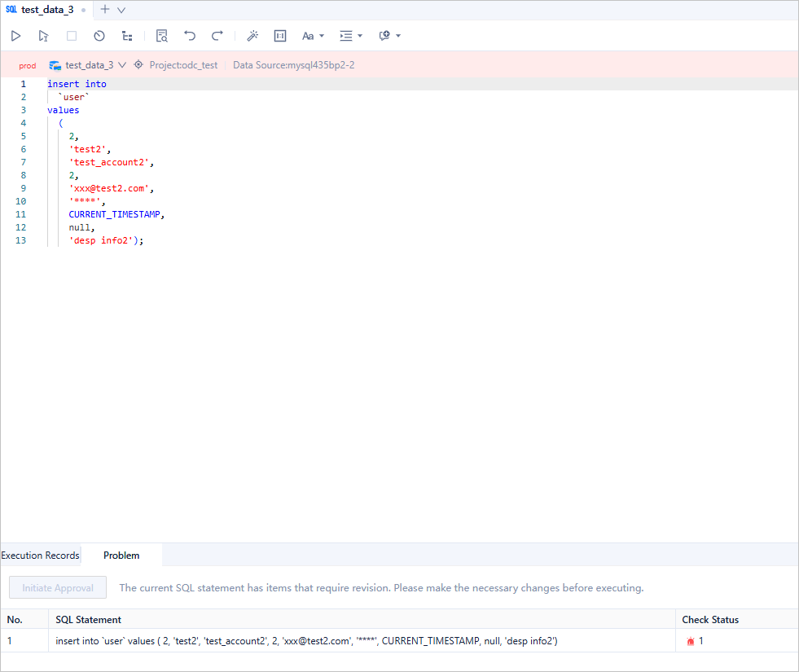
Task: Click the Run SQL play icon
Action: pos(15,36)
